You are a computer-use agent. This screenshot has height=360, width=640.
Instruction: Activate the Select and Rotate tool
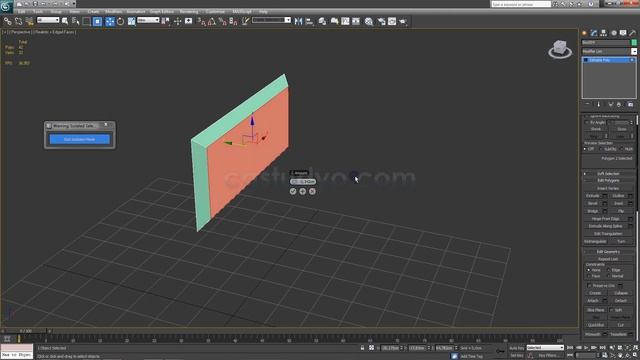click(120, 21)
